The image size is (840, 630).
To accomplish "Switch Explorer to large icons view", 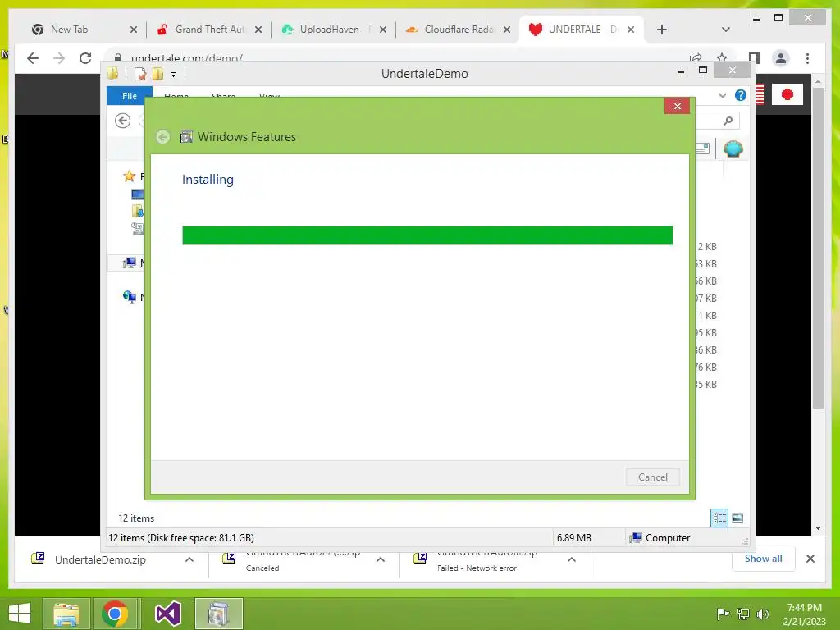I will pyautogui.click(x=737, y=518).
